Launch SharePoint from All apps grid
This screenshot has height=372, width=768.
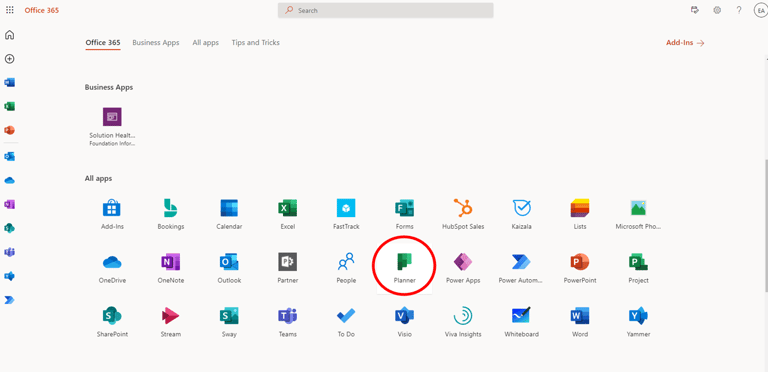112,321
